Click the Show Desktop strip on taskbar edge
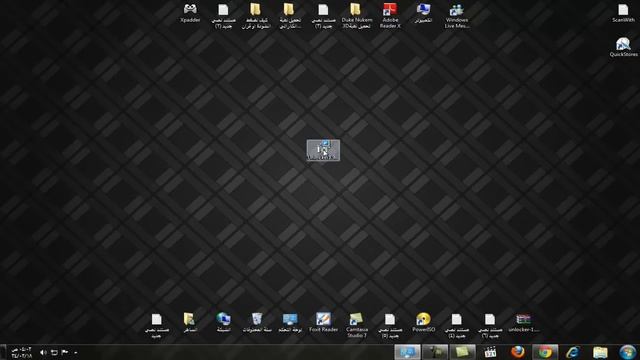Screen dimensions: 640x360 click(2, 352)
